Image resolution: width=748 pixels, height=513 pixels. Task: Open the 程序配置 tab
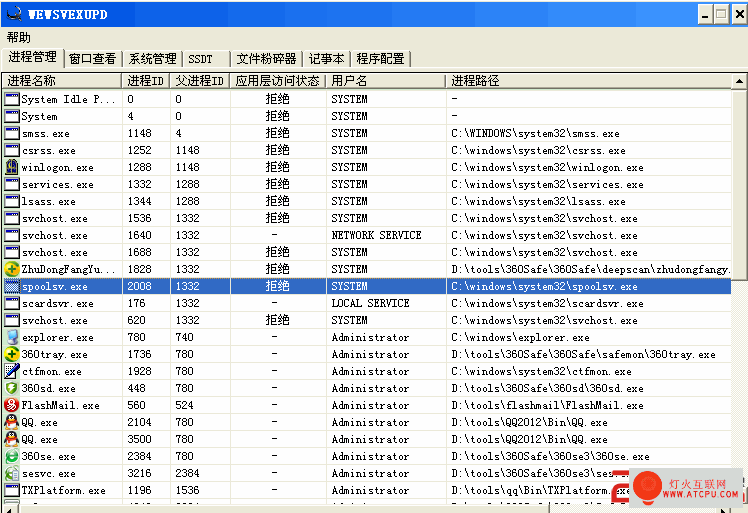pos(380,59)
